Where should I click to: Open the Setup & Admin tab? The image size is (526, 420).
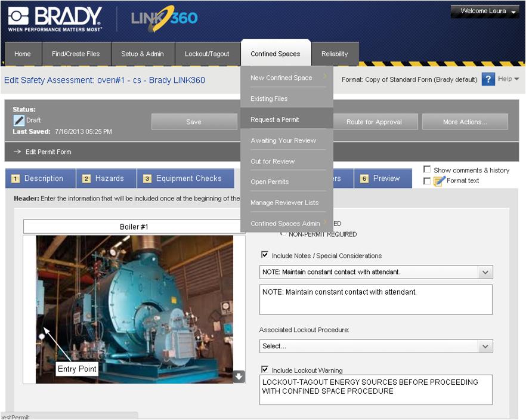tap(143, 54)
